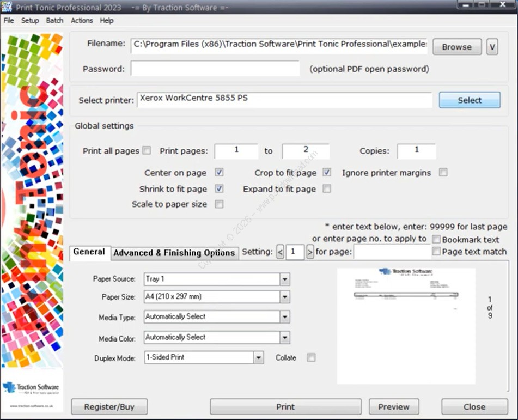Open the File menu
This screenshot has height=420, width=518.
9,21
